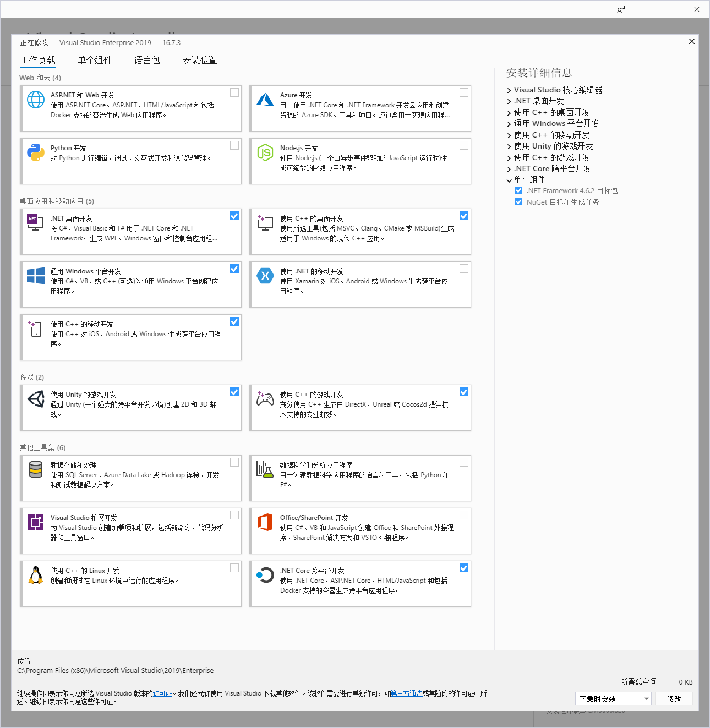
Task: Uncheck NuGet 目标和生成任务 component
Action: tap(518, 202)
